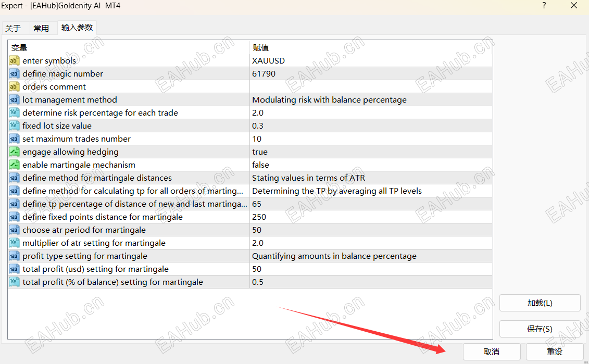The image size is (589, 364).
Task: Click icon beside total profit (usd) setting
Action: click(14, 269)
